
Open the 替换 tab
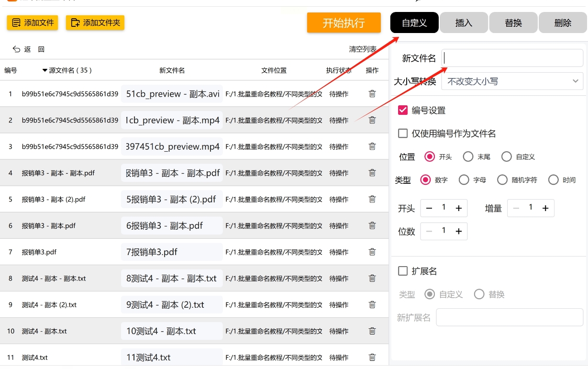[513, 22]
